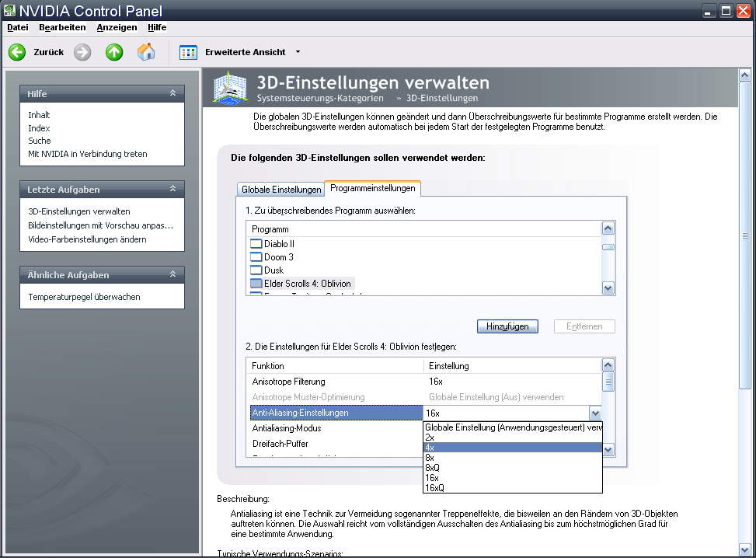
Task: Open the Datei menu
Action: pos(18,27)
